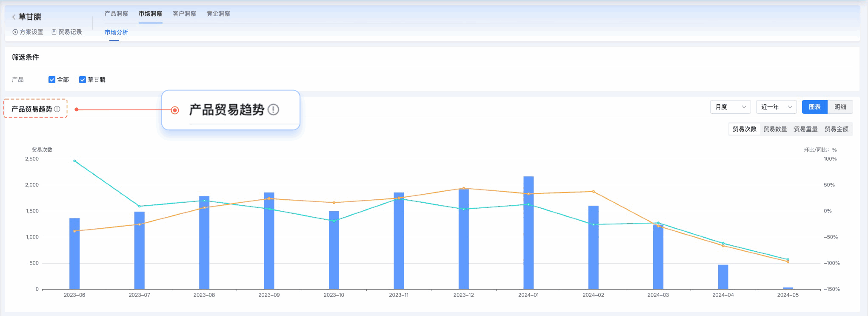Click the back arrow beside 草甘膦
Image resolution: width=868 pixels, height=316 pixels.
tap(14, 17)
